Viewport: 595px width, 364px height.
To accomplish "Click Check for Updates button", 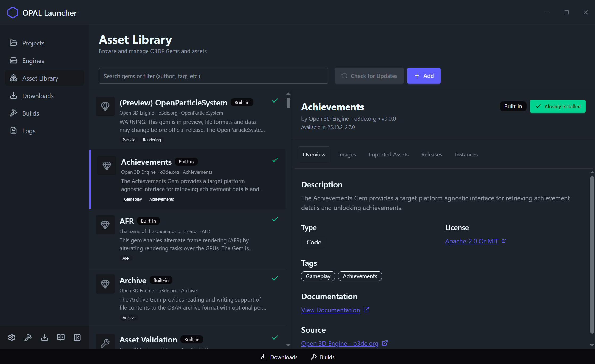I will coord(369,76).
